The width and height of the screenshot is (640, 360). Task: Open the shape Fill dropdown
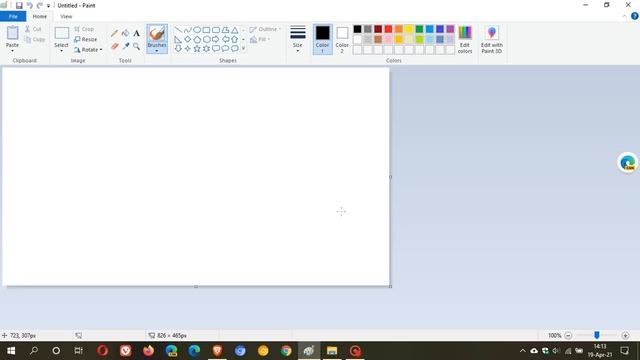(260, 39)
